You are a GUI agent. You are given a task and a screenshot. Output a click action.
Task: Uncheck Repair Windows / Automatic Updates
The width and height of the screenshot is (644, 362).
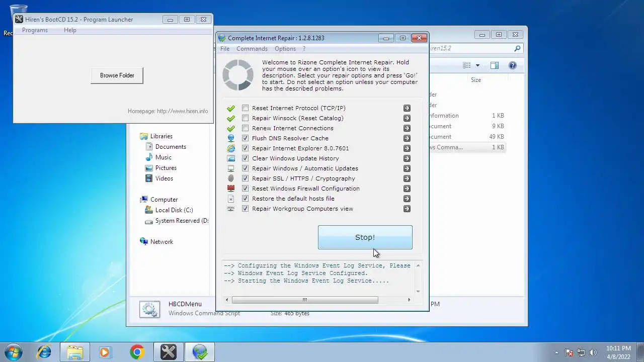click(x=245, y=168)
